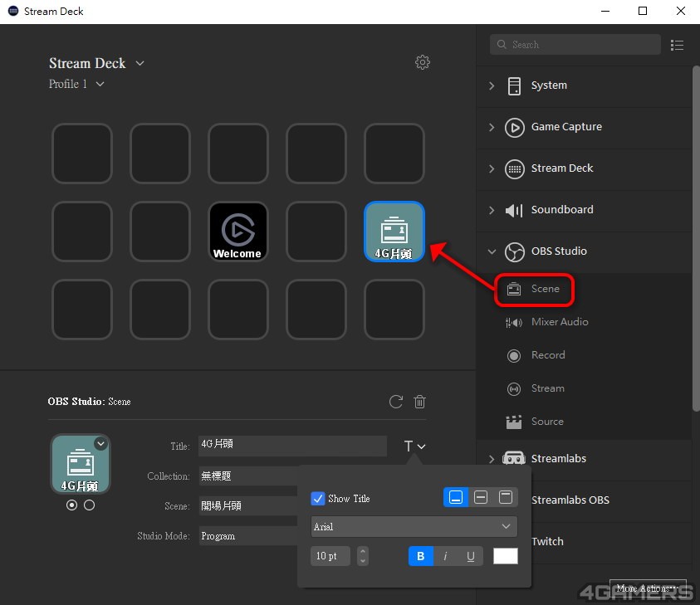This screenshot has width=700, height=605.
Task: Click the More Actions button
Action: point(648,588)
